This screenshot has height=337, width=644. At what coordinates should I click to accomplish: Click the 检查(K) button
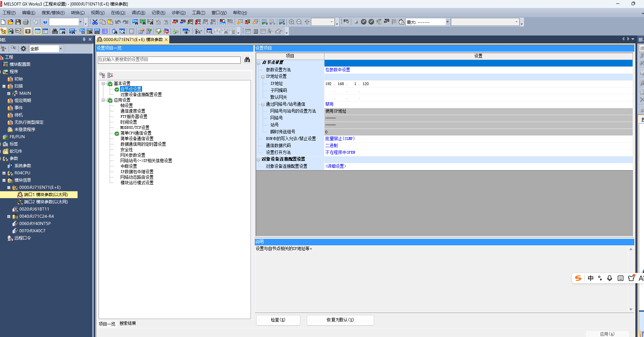278,320
